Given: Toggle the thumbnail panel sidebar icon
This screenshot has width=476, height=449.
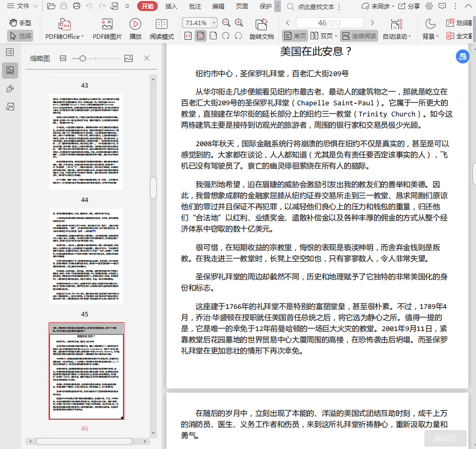Looking at the screenshot, I should coord(10,71).
